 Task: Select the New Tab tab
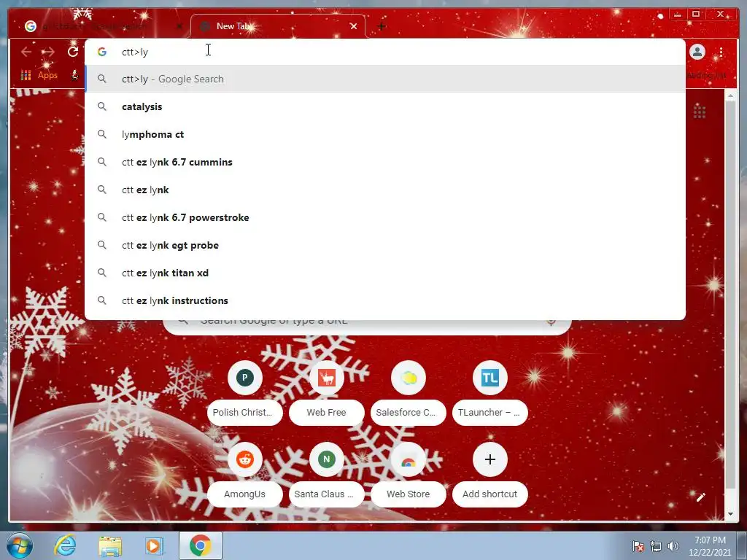(277, 26)
